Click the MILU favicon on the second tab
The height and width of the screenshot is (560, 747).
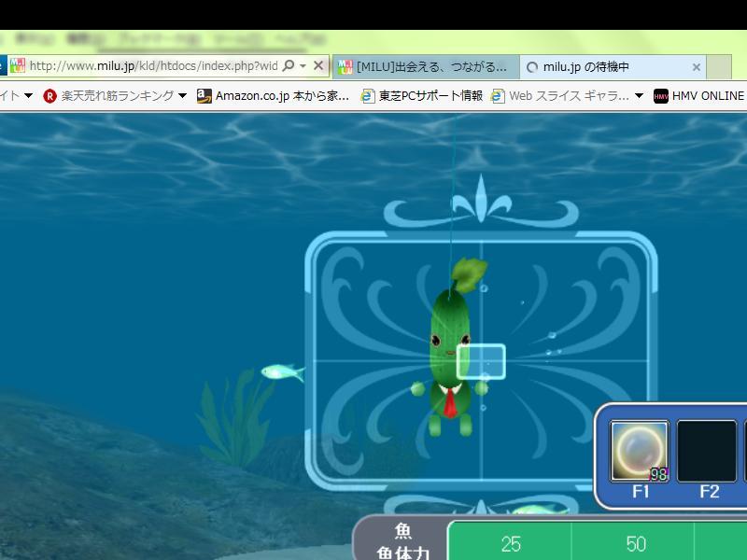pyautogui.click(x=345, y=67)
